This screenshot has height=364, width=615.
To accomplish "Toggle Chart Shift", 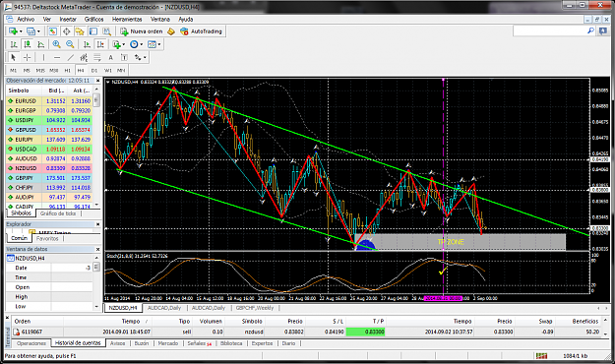I will click(100, 44).
